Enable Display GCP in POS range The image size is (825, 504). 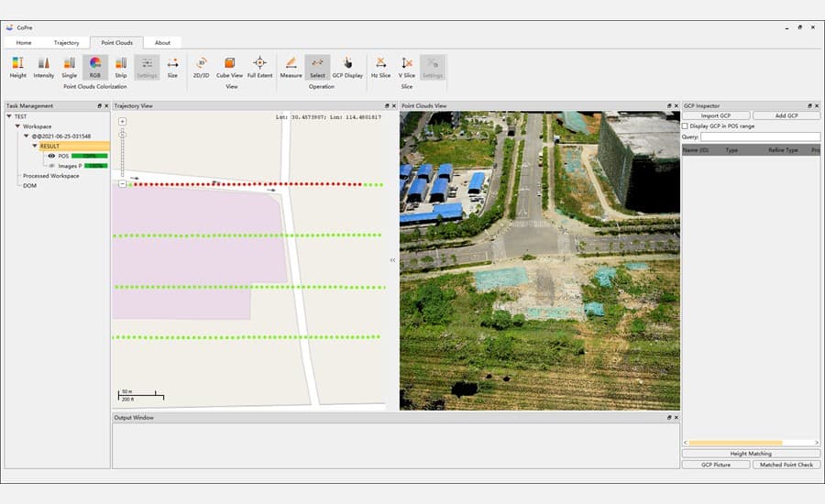685,126
